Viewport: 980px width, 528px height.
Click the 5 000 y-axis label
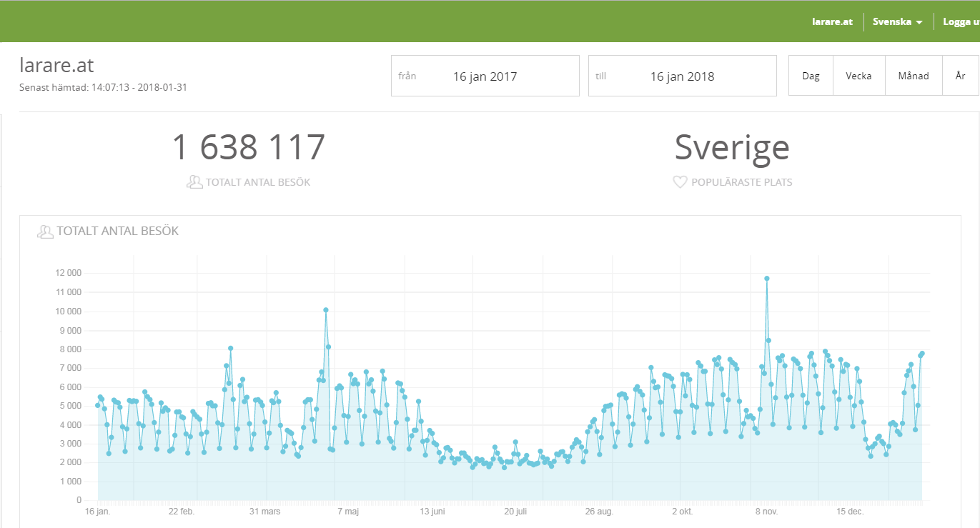point(70,406)
